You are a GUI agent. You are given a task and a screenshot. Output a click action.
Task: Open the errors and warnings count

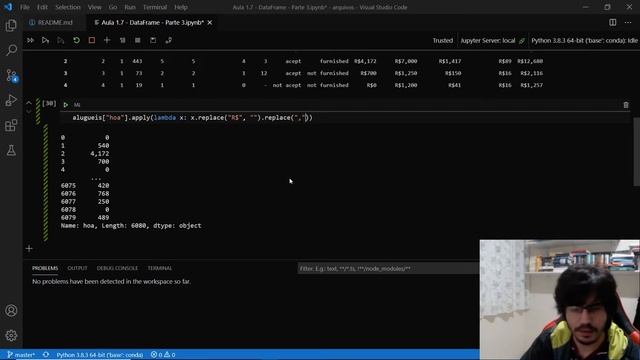[x=163, y=355]
